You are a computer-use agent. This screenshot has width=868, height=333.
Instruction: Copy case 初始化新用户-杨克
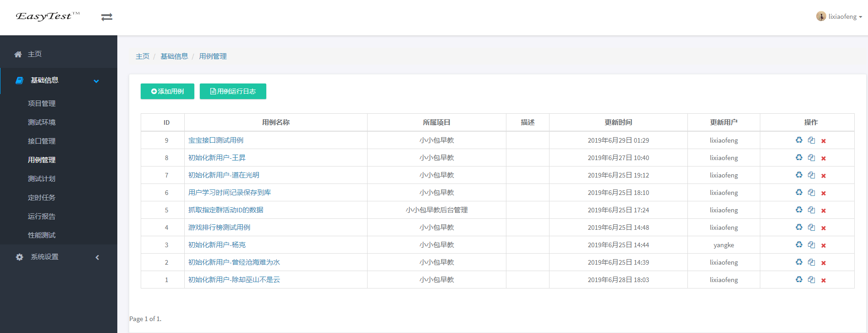coord(811,244)
